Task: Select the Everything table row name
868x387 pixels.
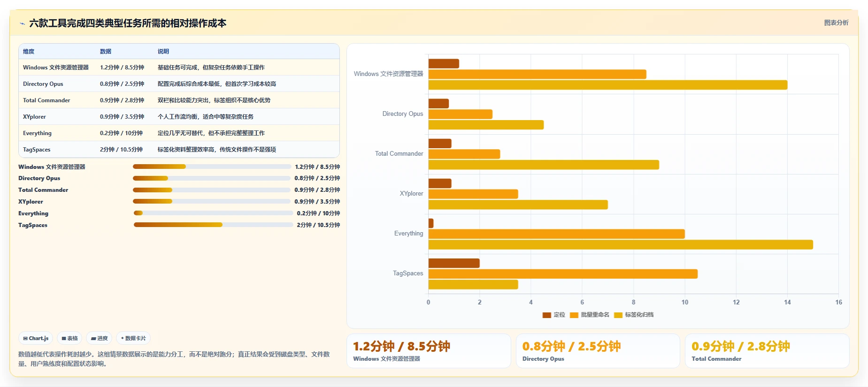Action: click(x=37, y=133)
